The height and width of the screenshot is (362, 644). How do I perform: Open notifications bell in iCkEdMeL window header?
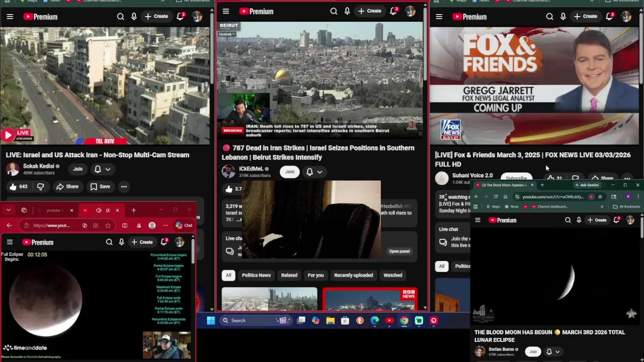coord(394,11)
